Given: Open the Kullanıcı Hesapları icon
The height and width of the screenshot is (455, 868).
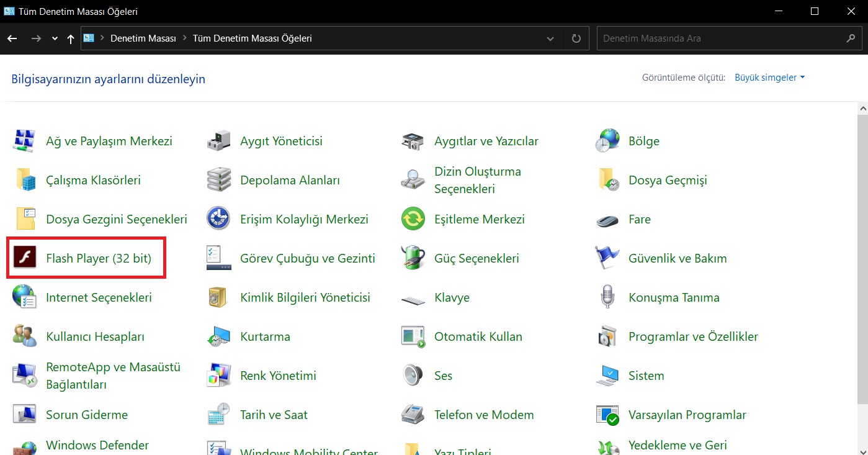Looking at the screenshot, I should (25, 336).
